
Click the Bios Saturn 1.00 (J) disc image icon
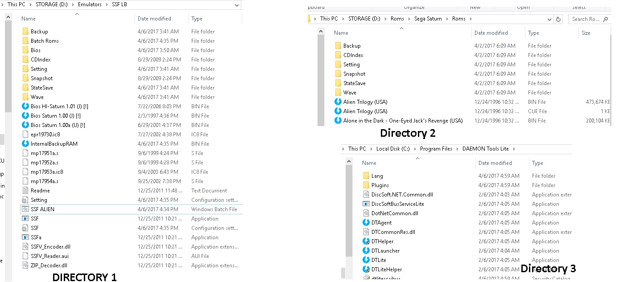[25, 116]
